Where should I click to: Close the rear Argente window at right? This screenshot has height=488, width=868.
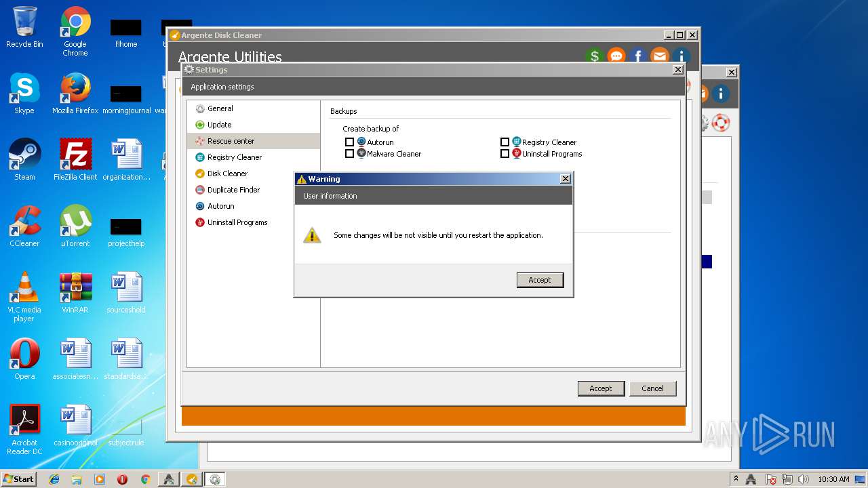[x=732, y=73]
